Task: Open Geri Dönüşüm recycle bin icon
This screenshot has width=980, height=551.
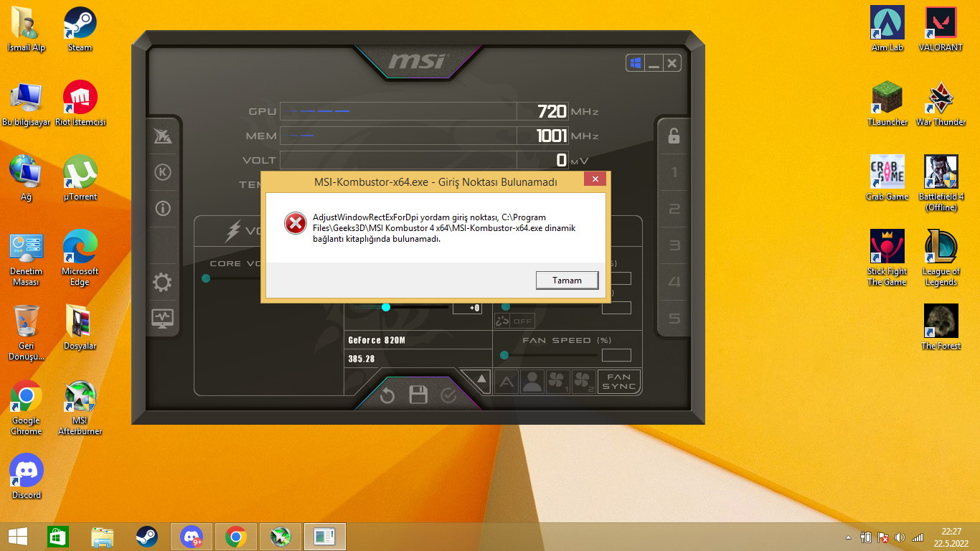Action: point(27,333)
